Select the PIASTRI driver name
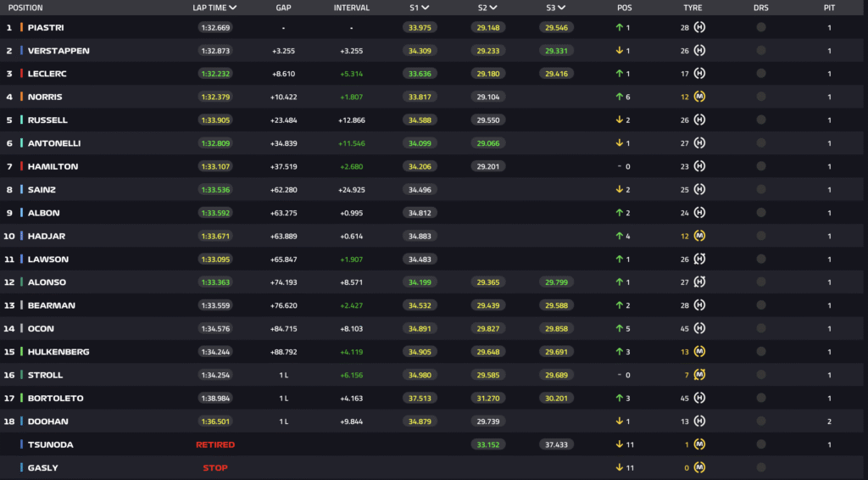This screenshot has width=868, height=480. click(x=46, y=27)
